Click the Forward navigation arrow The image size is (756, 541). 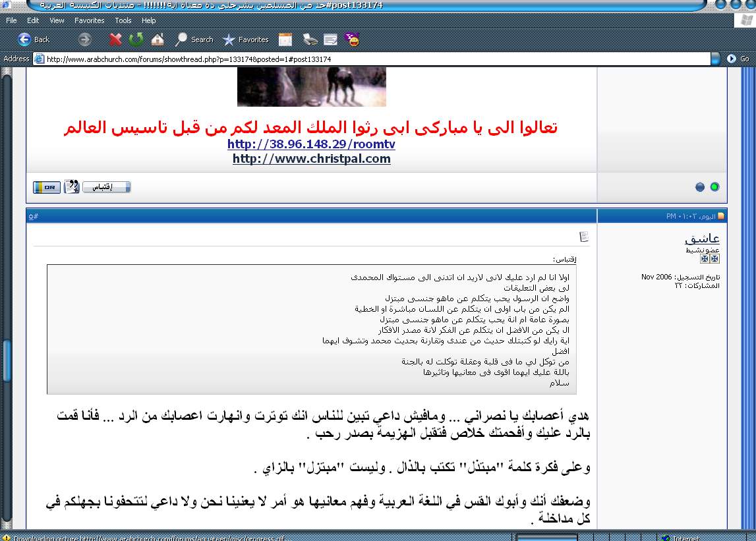coord(84,40)
